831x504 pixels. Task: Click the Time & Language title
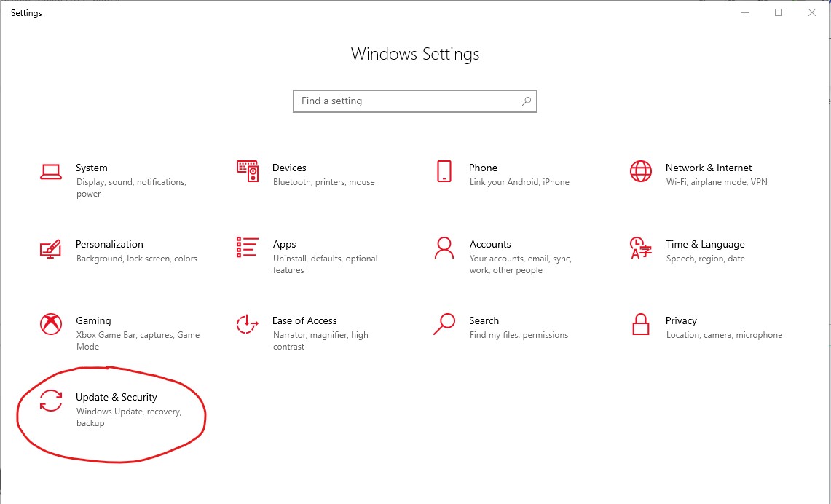(x=706, y=244)
